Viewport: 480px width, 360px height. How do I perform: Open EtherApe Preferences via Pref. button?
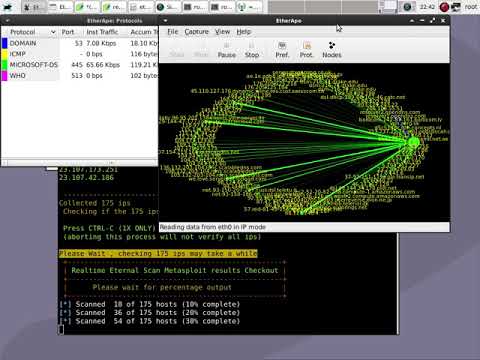pyautogui.click(x=282, y=50)
